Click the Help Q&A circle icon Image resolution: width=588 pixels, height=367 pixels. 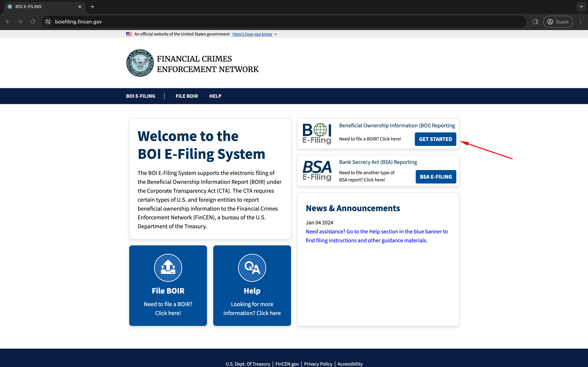[252, 268]
